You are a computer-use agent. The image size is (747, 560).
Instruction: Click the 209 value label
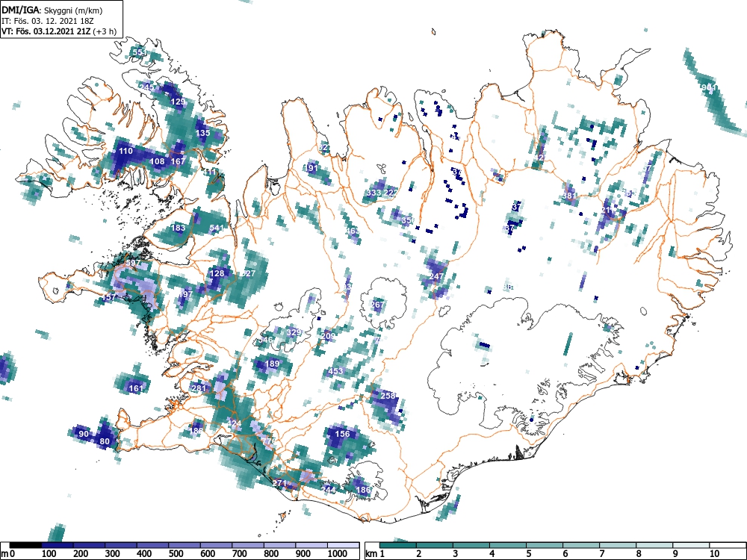click(x=328, y=336)
